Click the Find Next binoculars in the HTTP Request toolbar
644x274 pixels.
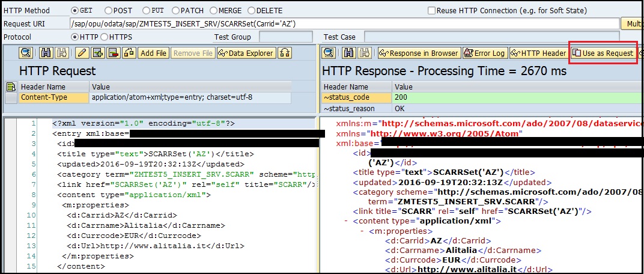(x=62, y=53)
